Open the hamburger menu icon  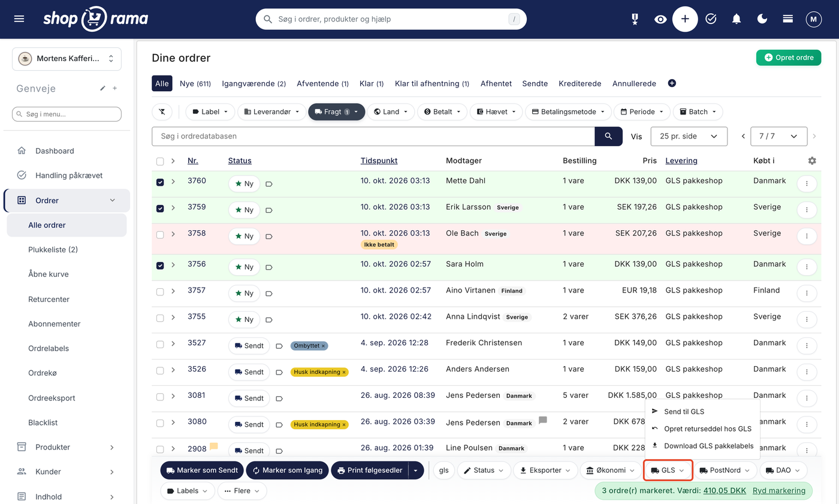coord(19,19)
